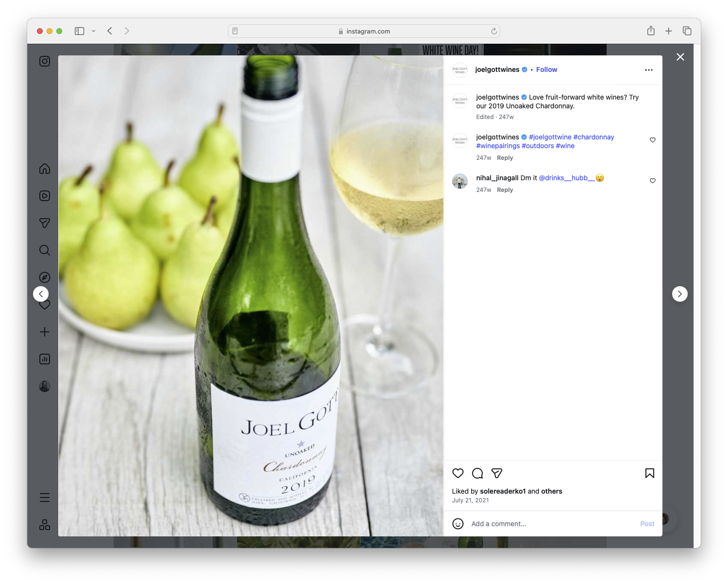Open the three-dot more options menu

649,70
